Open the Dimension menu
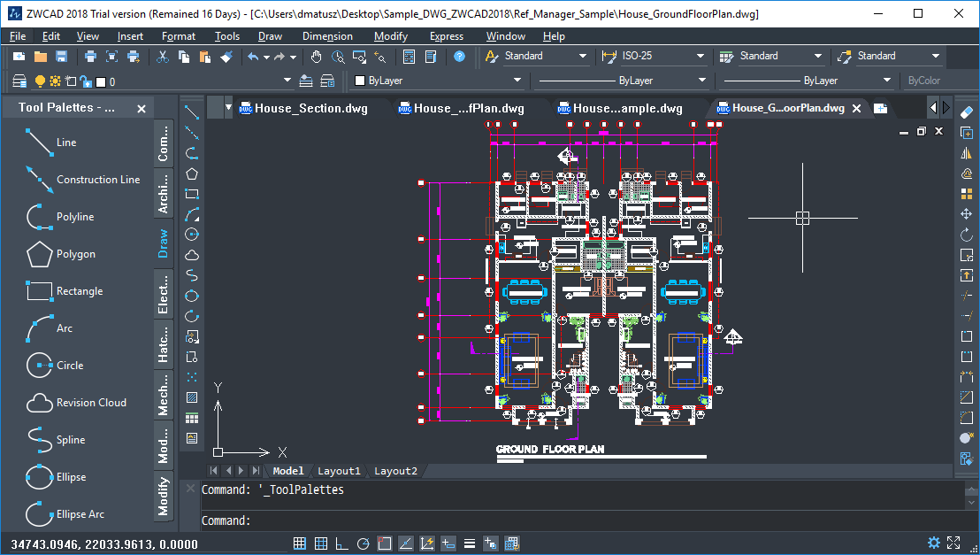980x555 pixels. (327, 36)
